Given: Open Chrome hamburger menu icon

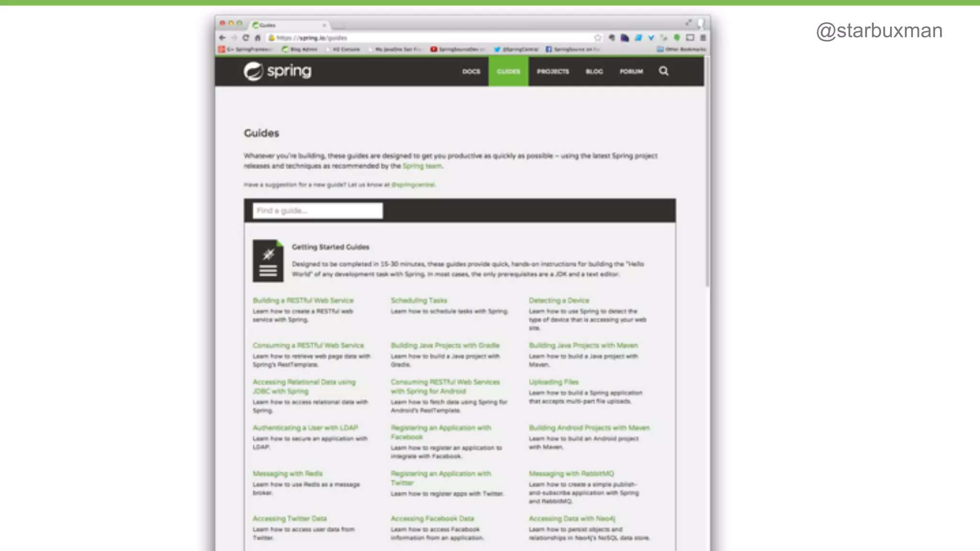Looking at the screenshot, I should pyautogui.click(x=703, y=38).
